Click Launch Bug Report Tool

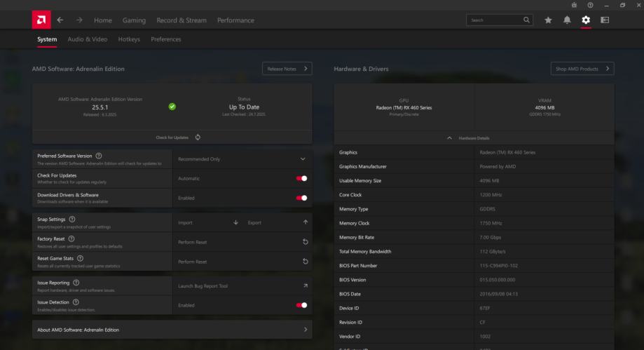click(203, 286)
